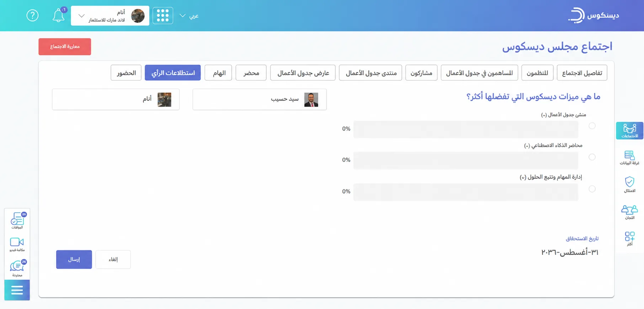This screenshot has height=309, width=644.
Task: Open the محادثة chat icon
Action: [x=17, y=269]
